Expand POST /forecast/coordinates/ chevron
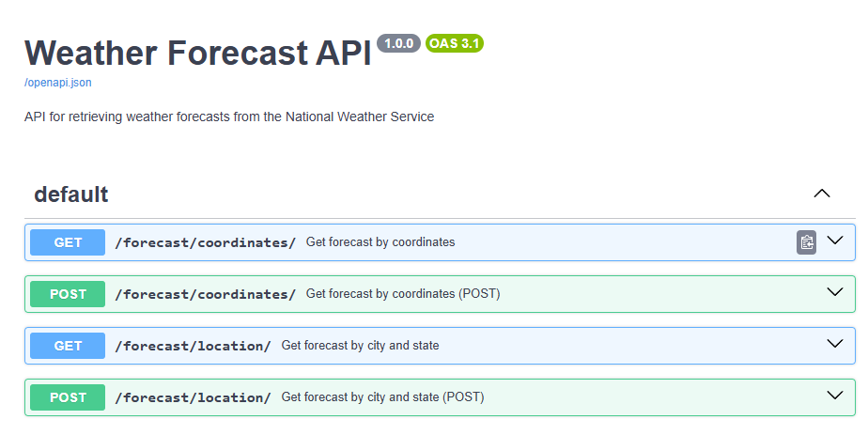Screen dimensions: 868x435 point(835,291)
